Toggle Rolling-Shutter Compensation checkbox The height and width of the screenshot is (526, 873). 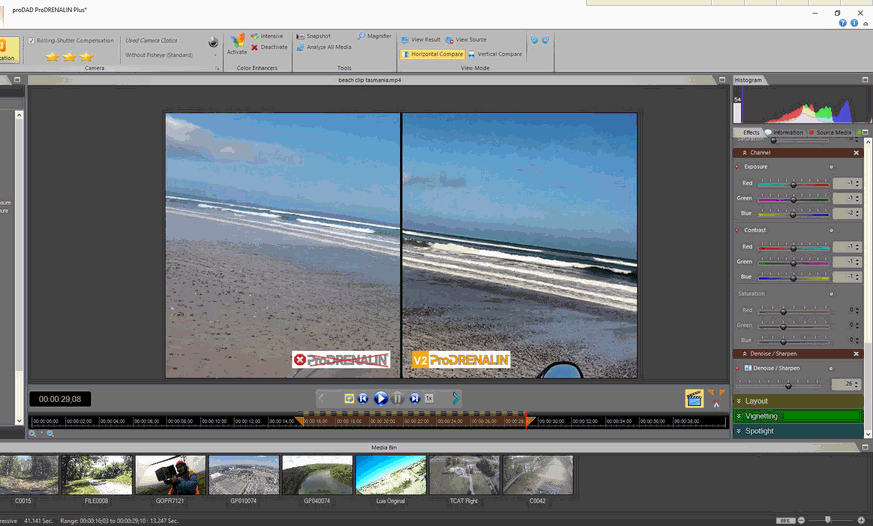point(32,41)
